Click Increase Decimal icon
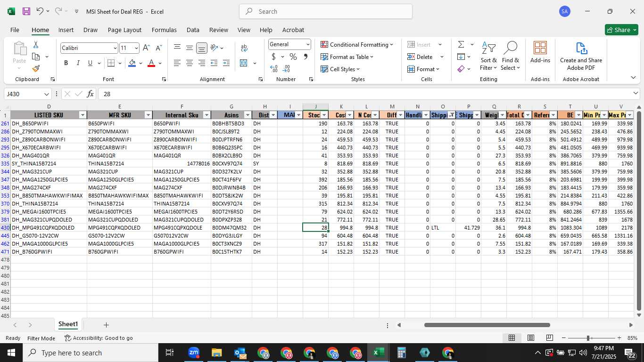 (x=273, y=69)
